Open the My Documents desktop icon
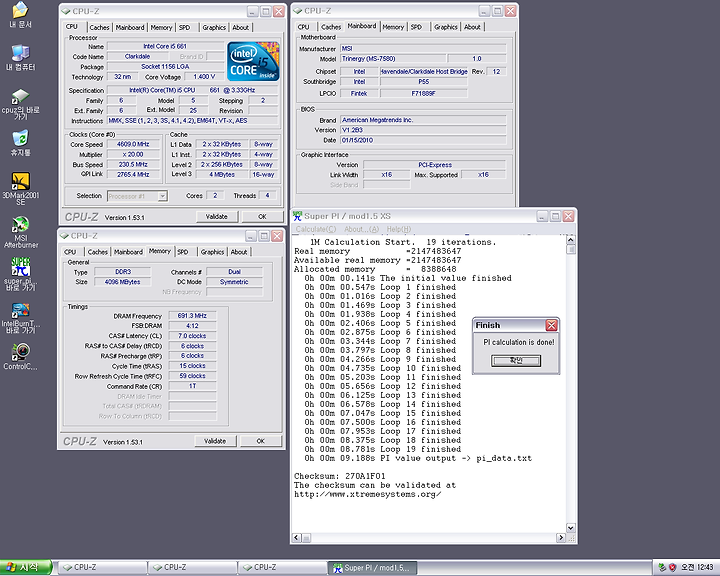This screenshot has height=576, width=720. click(20, 14)
